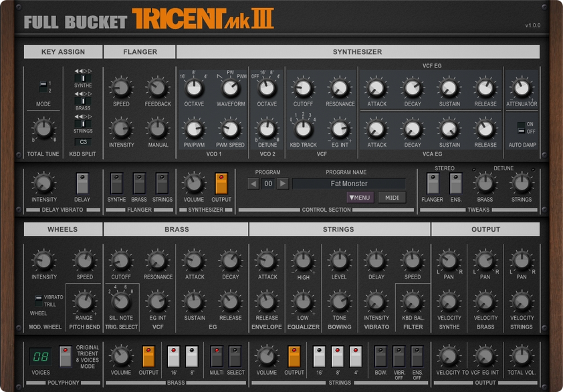Click the Flanger FEEDBACK knob
563x392 pixels.
(158, 88)
